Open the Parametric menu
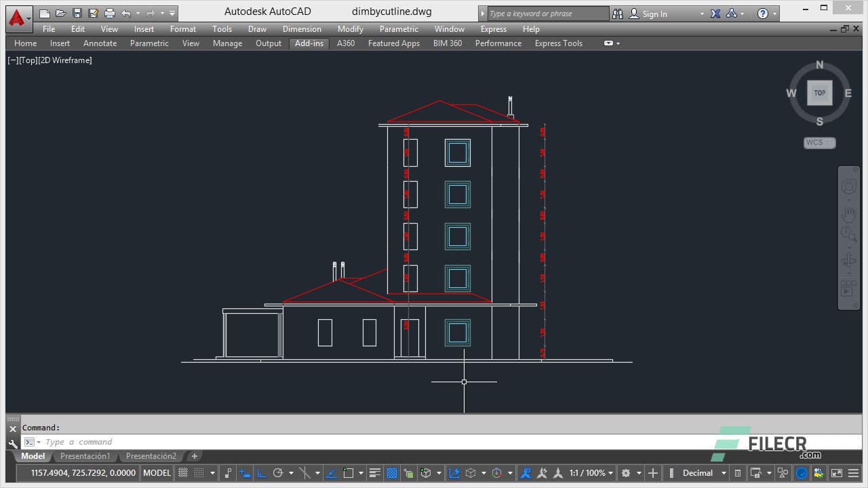Image resolution: width=868 pixels, height=488 pixels. click(x=399, y=29)
